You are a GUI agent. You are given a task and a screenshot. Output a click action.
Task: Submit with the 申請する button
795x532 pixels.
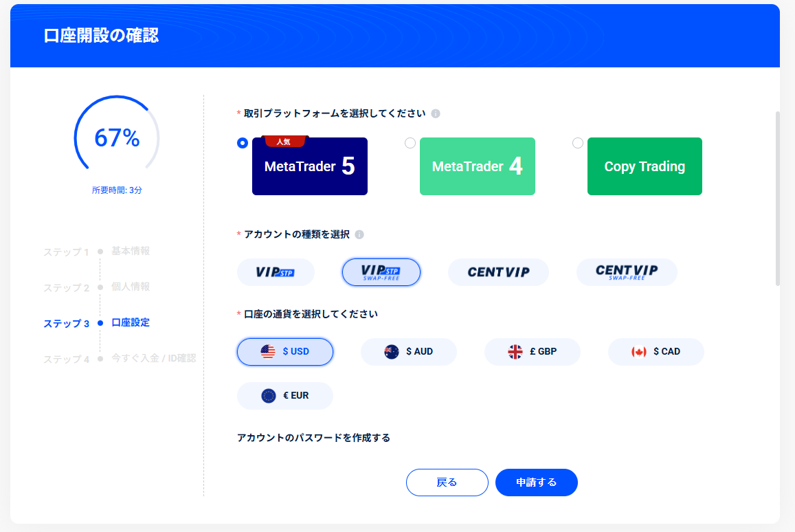[x=537, y=483]
